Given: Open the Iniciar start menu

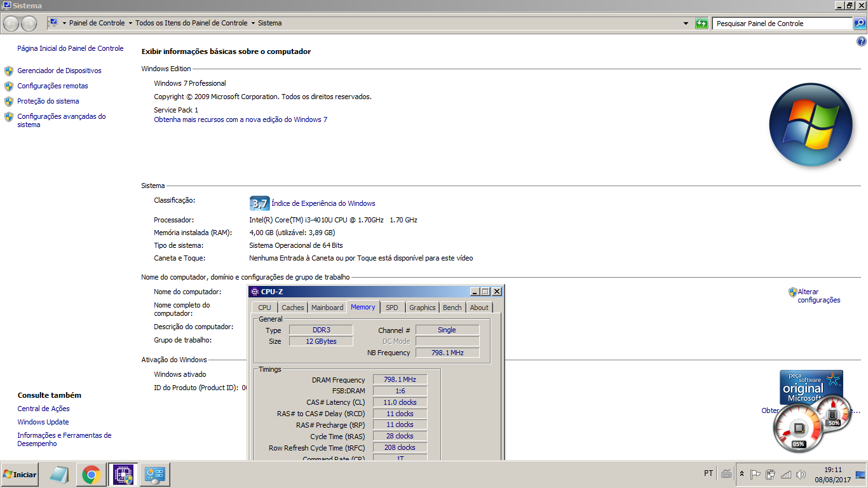Looking at the screenshot, I should pyautogui.click(x=20, y=475).
